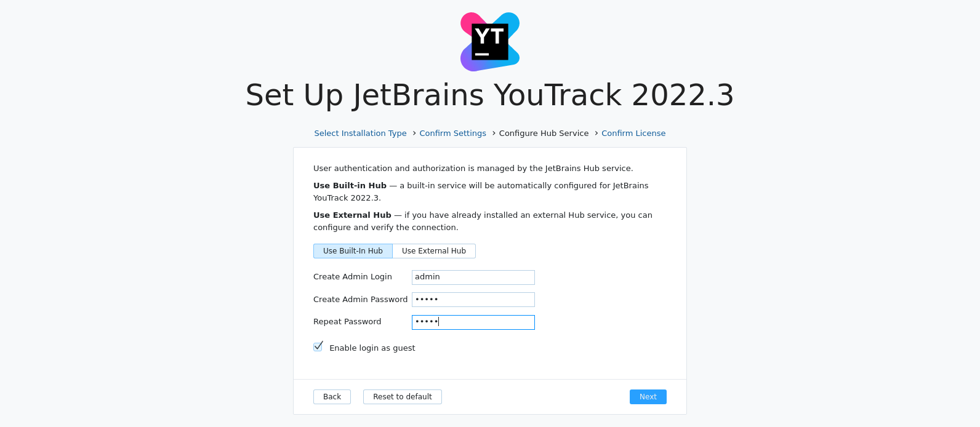Viewport: 980px width, 427px height.
Task: Focus the Create Admin Login field
Action: 473,277
